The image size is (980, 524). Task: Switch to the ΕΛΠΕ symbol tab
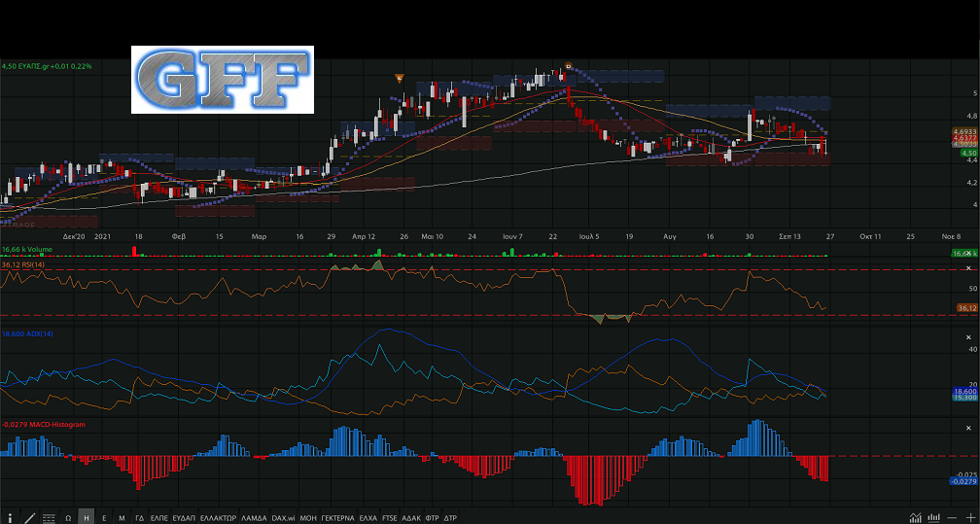point(159,518)
